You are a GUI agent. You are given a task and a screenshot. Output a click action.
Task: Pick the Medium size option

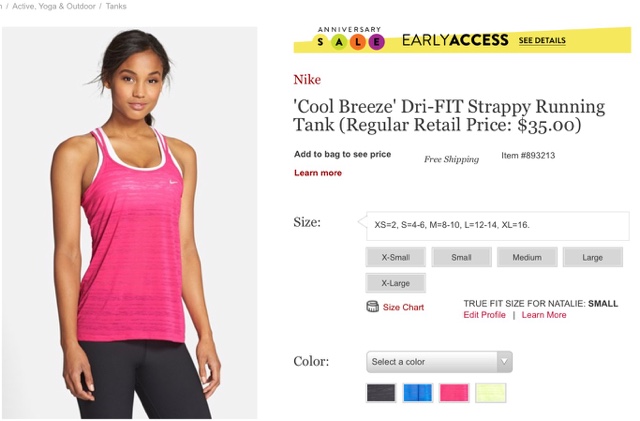pos(527,257)
